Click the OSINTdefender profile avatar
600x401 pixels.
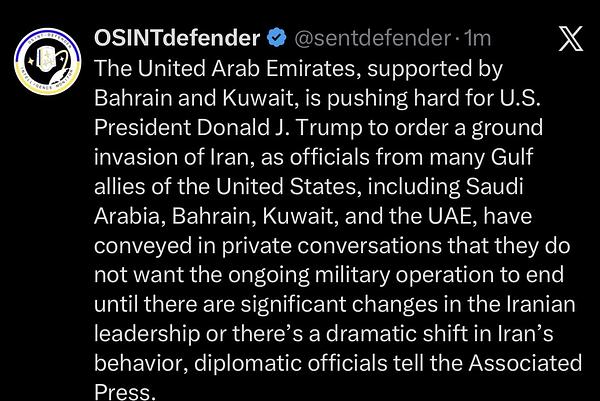(46, 64)
